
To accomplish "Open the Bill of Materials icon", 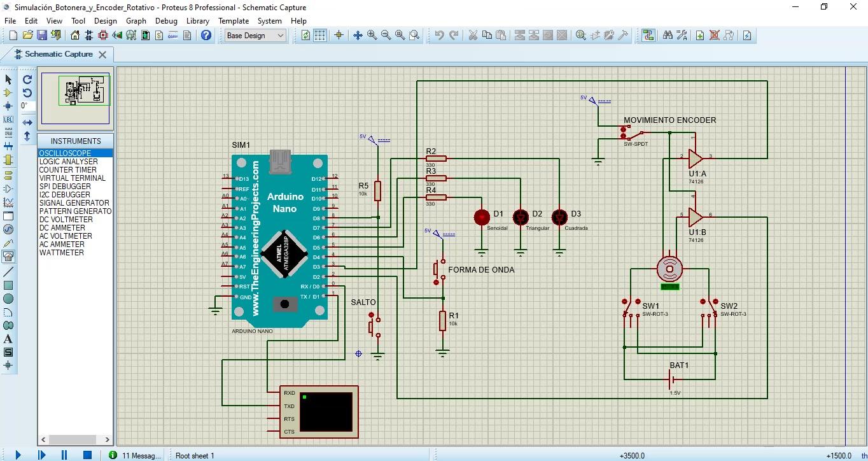I will coord(159,36).
